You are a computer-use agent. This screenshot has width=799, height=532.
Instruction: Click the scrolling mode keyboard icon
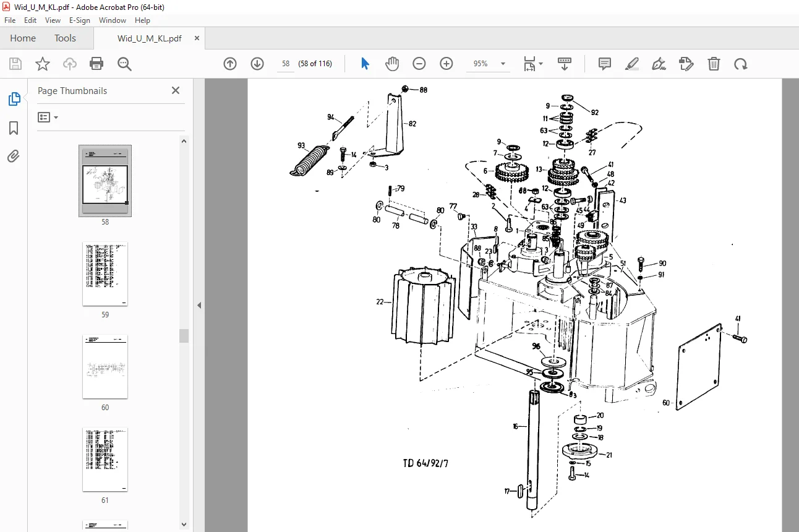click(x=564, y=64)
